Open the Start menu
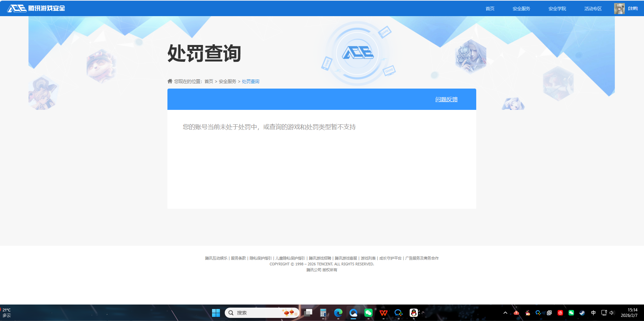644x321 pixels. (x=216, y=313)
